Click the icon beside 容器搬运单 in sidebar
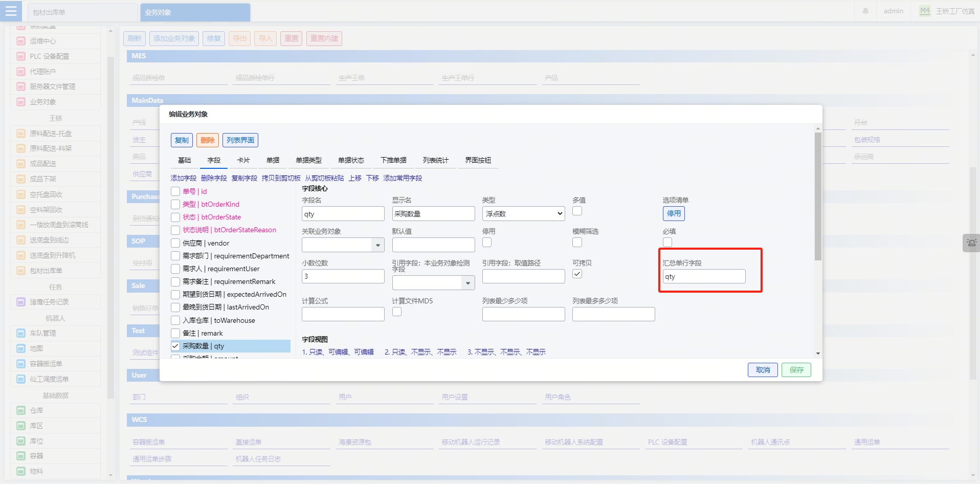Viewport: 980px width, 484px height. coord(21,364)
